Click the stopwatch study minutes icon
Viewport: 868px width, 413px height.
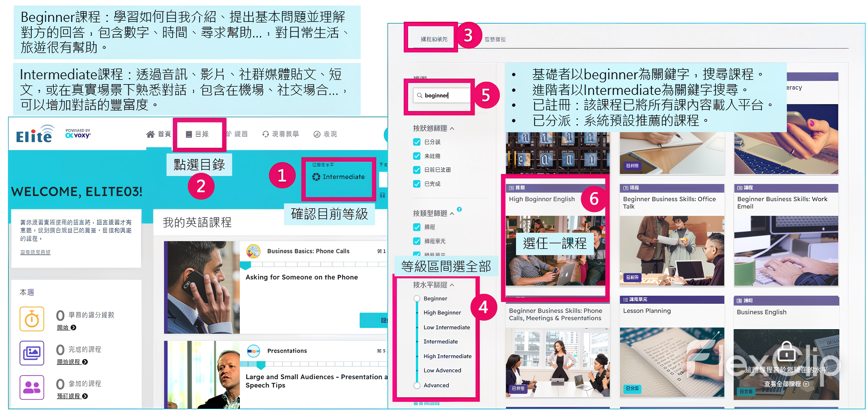click(32, 319)
